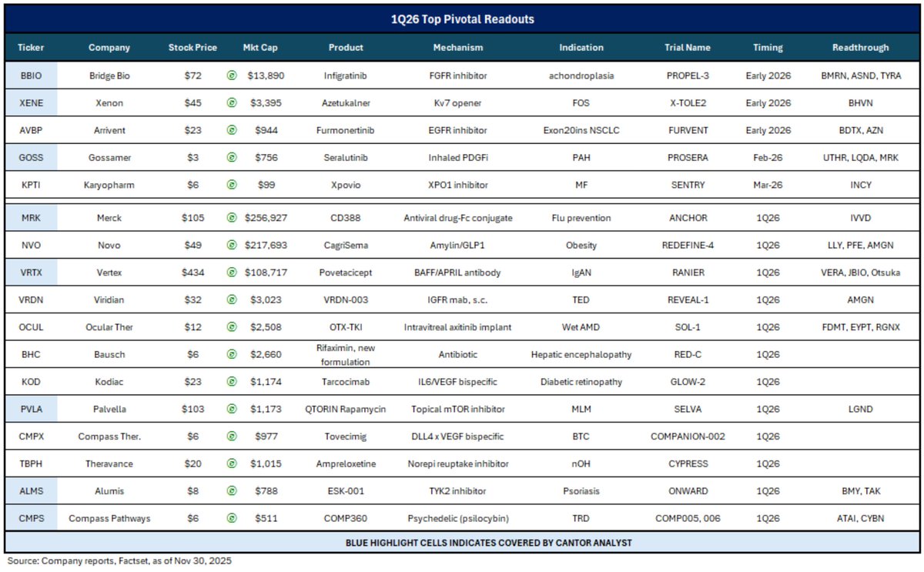
Task: Click the green icon in the AVBP row
Action: click(231, 130)
